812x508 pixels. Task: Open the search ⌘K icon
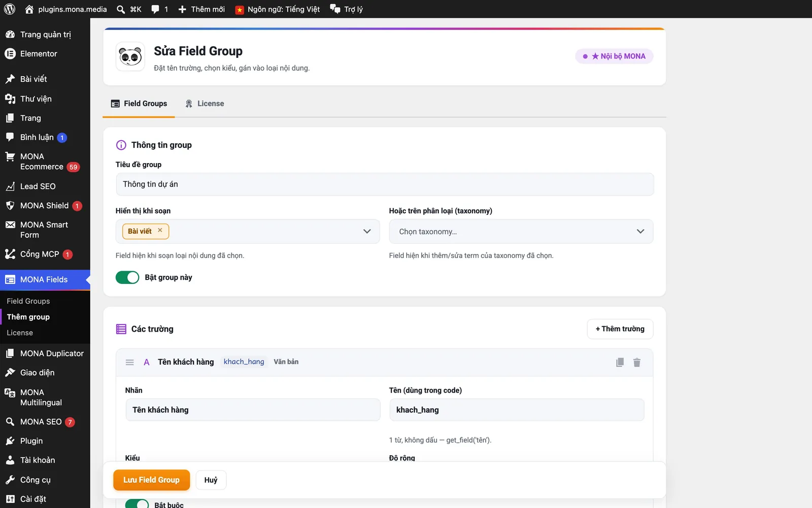[x=121, y=9]
